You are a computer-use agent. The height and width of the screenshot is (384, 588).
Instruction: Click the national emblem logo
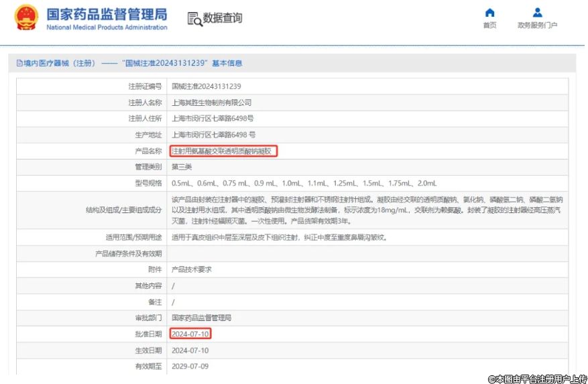click(26, 17)
